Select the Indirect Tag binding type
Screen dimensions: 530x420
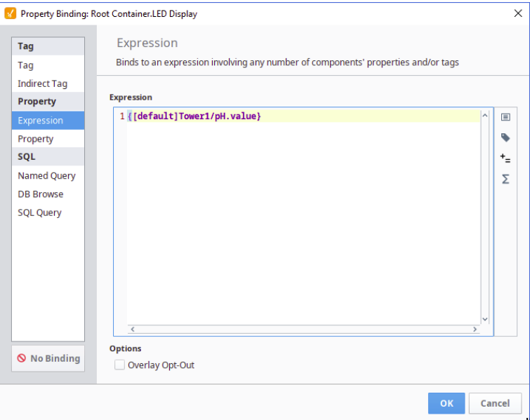pyautogui.click(x=43, y=83)
